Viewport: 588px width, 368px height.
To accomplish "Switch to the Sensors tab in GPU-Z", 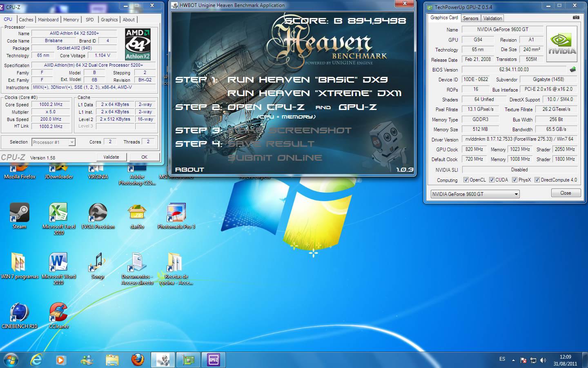I will click(470, 18).
